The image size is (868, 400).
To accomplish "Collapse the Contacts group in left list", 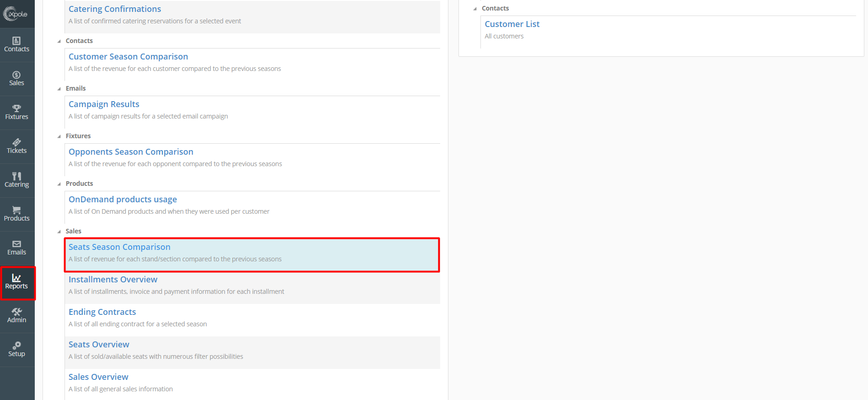I will (x=59, y=41).
